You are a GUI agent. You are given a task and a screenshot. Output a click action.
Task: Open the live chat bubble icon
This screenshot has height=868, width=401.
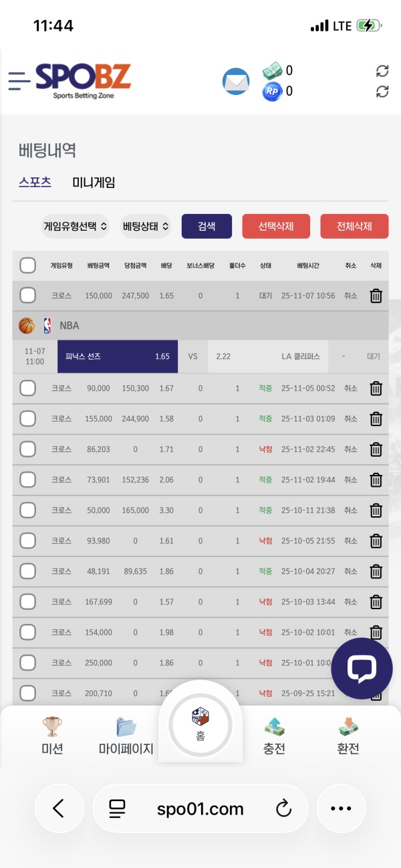pos(361,667)
